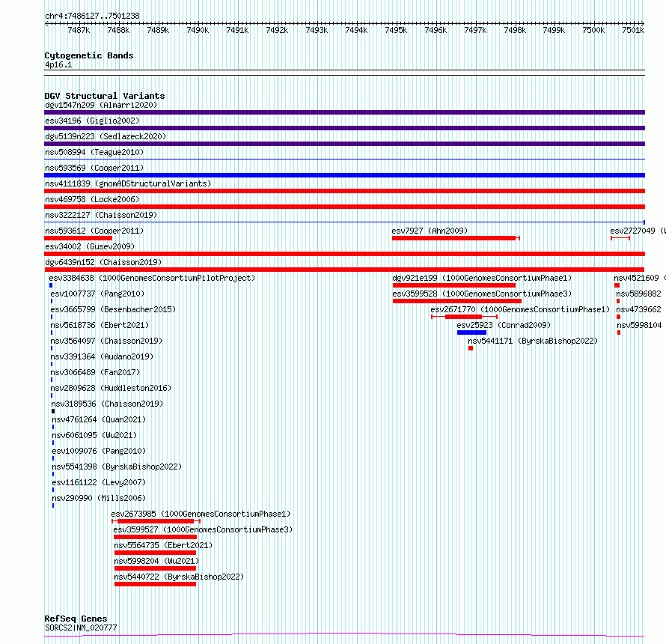Click the 7487k ruler position
Viewport: 666px width, 644px height.
(x=79, y=30)
